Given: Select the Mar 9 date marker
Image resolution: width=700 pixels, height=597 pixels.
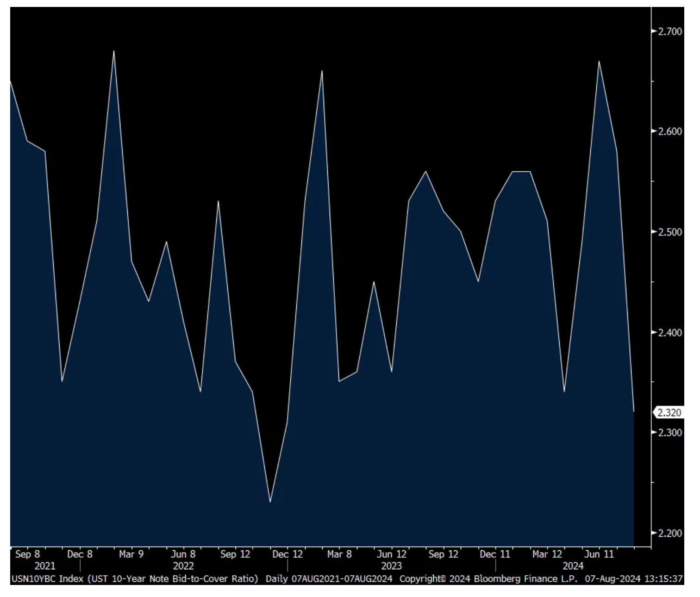Looking at the screenshot, I should (x=131, y=554).
